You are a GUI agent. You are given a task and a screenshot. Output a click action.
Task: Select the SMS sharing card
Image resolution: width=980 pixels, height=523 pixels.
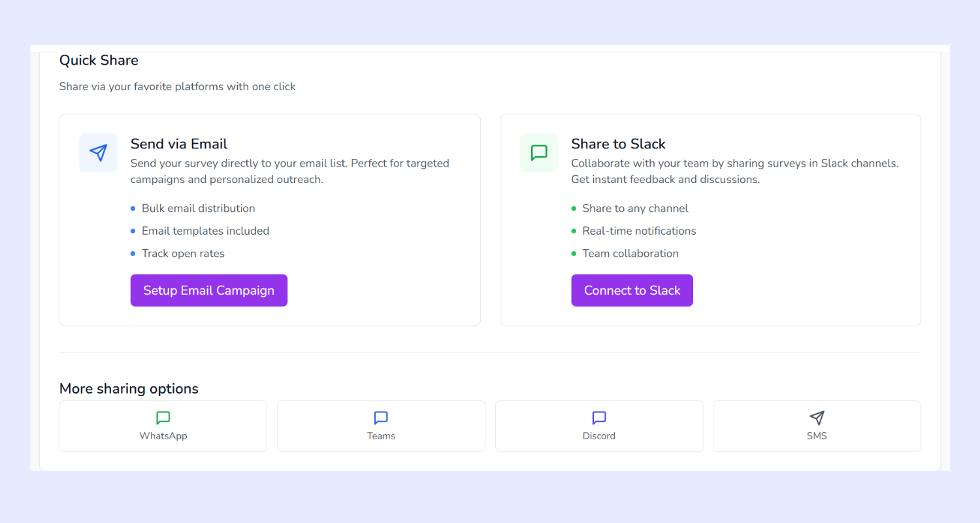[x=817, y=426]
